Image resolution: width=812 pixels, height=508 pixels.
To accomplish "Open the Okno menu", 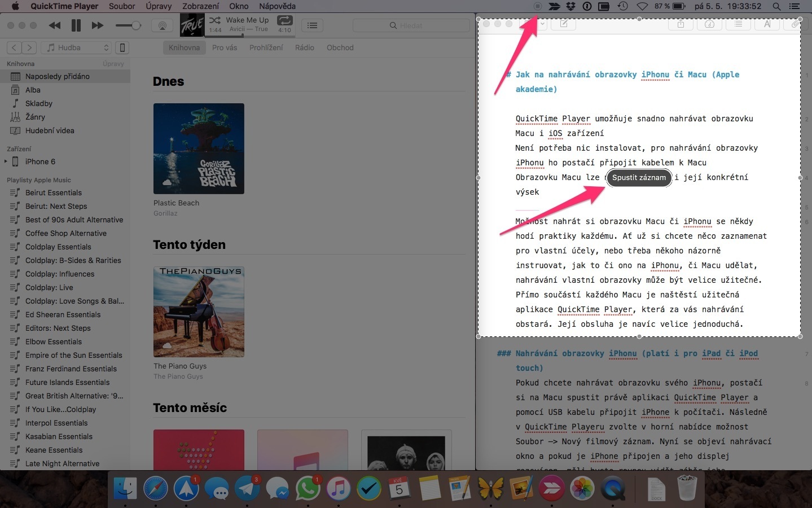I will click(238, 6).
